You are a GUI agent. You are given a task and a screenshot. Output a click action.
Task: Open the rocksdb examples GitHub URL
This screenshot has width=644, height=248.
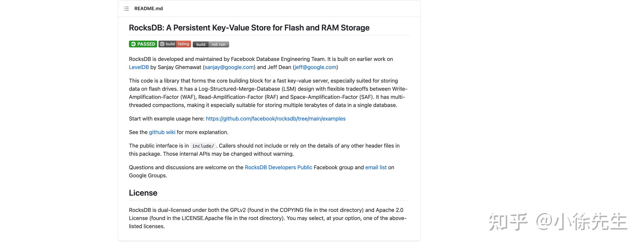click(276, 119)
